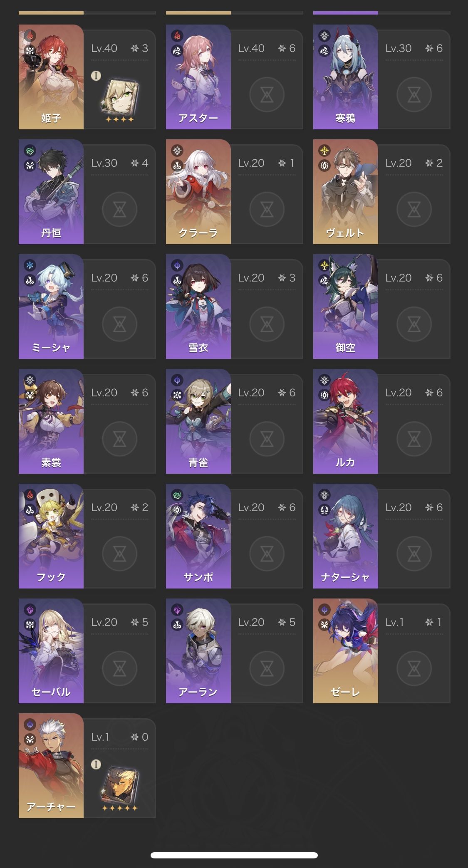This screenshot has height=868, width=468.
Task: Tap the fire element icon on 姫子's card
Action: pos(30,36)
